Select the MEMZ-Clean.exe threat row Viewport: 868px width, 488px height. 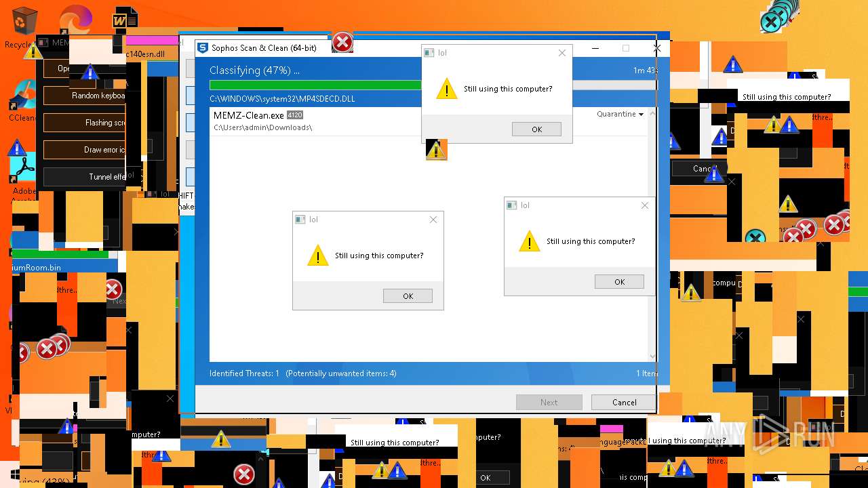tap(429, 121)
